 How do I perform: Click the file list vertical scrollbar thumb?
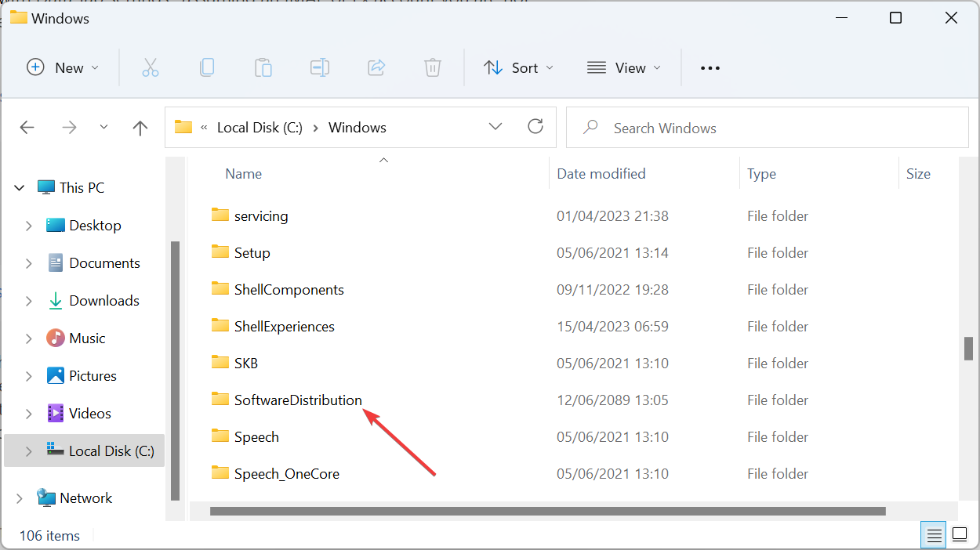969,349
